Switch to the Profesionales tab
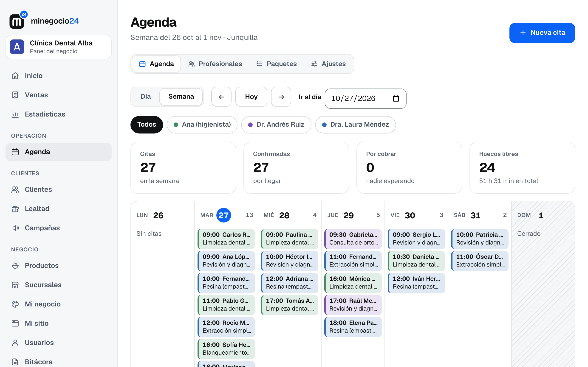 click(215, 64)
